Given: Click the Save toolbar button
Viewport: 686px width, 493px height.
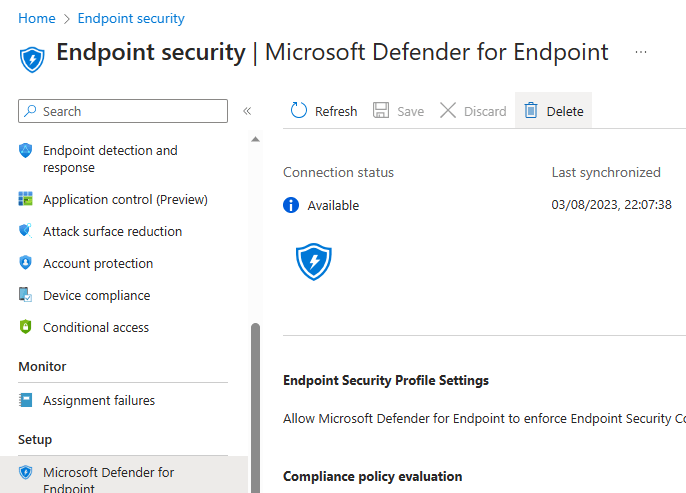Looking at the screenshot, I should [398, 111].
